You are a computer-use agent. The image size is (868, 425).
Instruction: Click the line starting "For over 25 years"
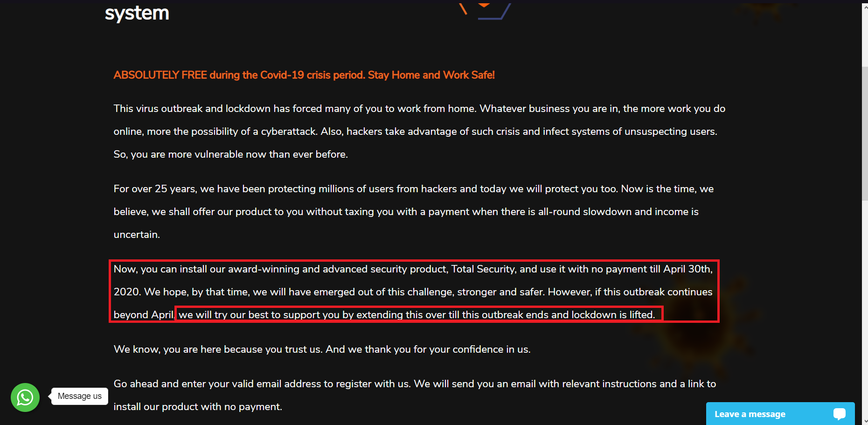coord(413,189)
